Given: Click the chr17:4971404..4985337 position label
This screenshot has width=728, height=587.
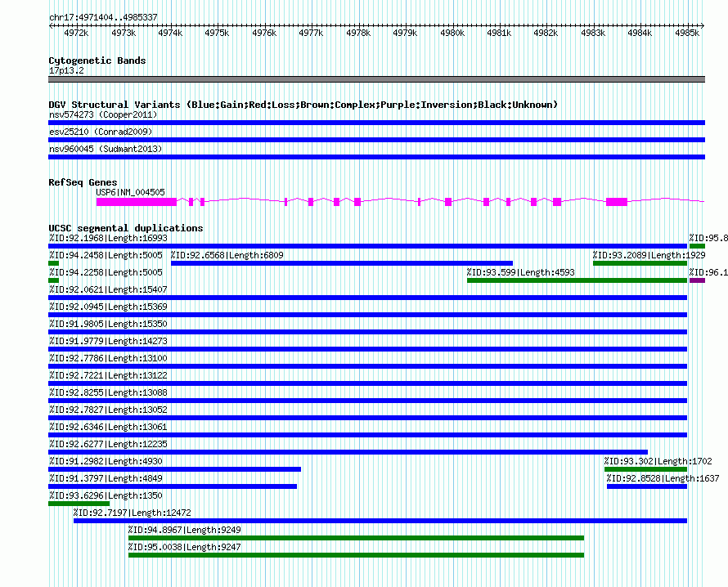Looking at the screenshot, I should [103, 17].
